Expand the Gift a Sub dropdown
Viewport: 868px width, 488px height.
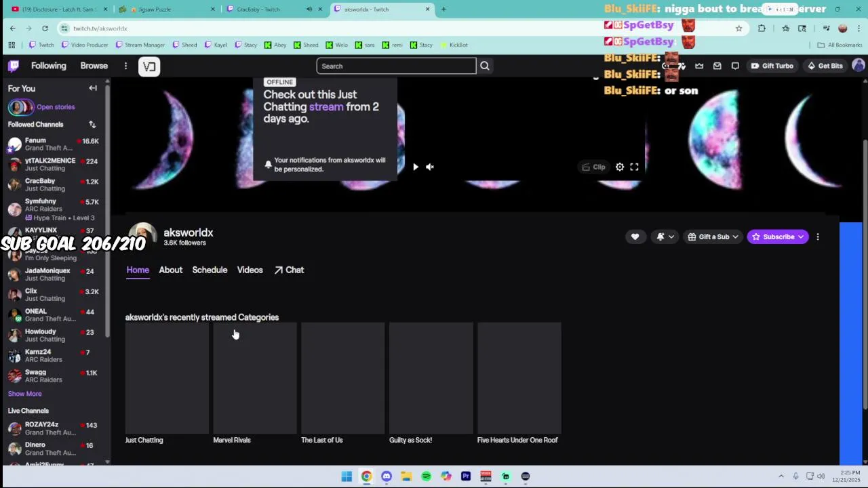(713, 237)
